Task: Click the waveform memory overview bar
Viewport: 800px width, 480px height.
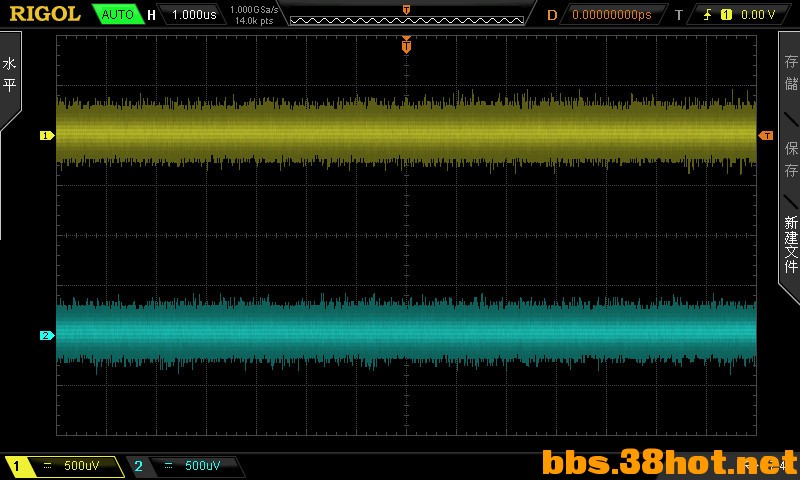Action: pos(407,20)
